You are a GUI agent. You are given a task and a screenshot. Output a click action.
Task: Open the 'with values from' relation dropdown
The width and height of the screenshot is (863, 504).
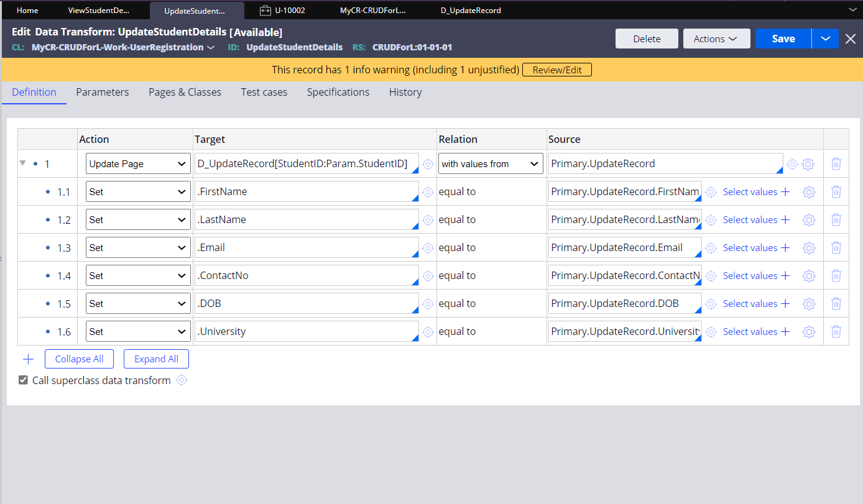point(490,163)
